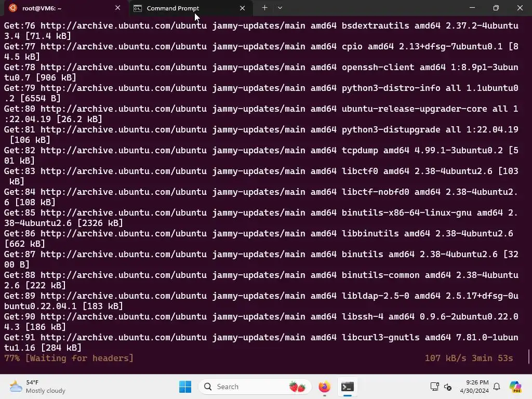Click the Get:88 binutils-common line
The height and width of the screenshot is (399, 532).
click(261, 280)
